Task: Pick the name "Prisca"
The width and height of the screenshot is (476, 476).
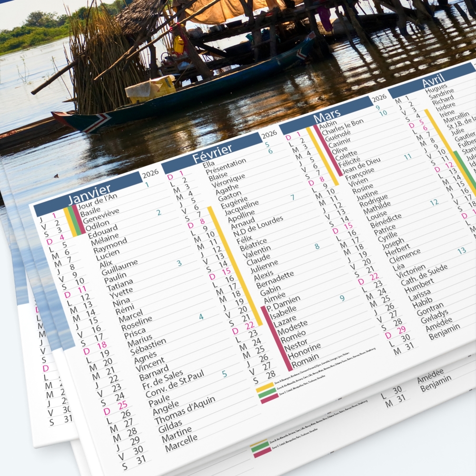Action: tap(135, 333)
